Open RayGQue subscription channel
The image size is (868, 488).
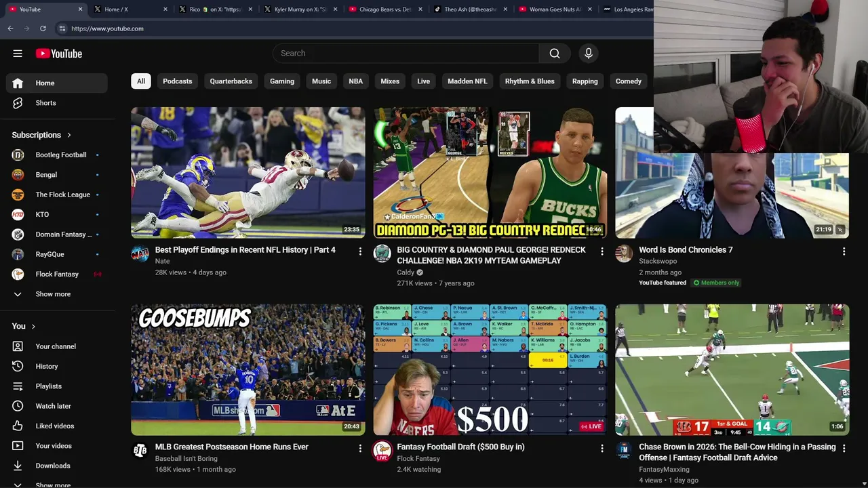(x=57, y=254)
